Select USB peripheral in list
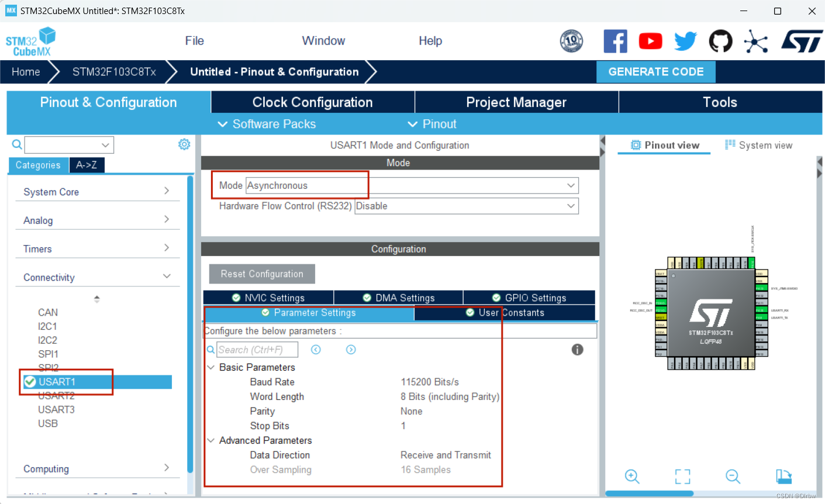Image resolution: width=825 pixels, height=504 pixels. pyautogui.click(x=48, y=423)
